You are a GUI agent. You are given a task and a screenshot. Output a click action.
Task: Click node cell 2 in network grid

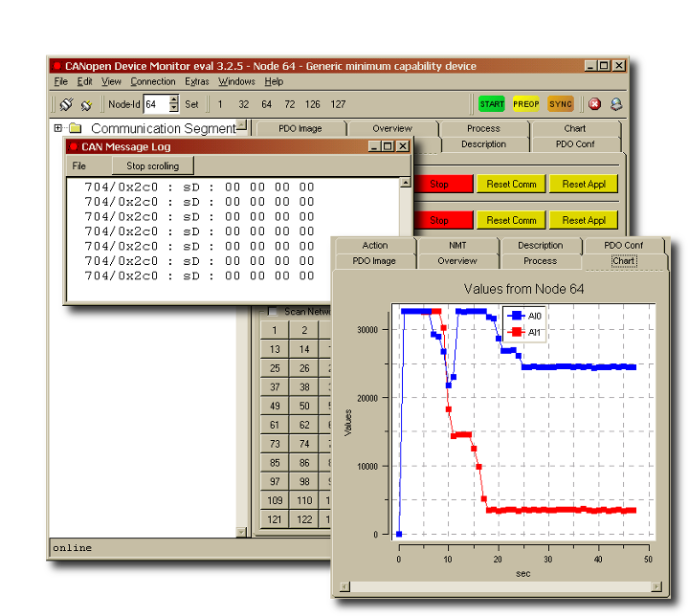(304, 330)
